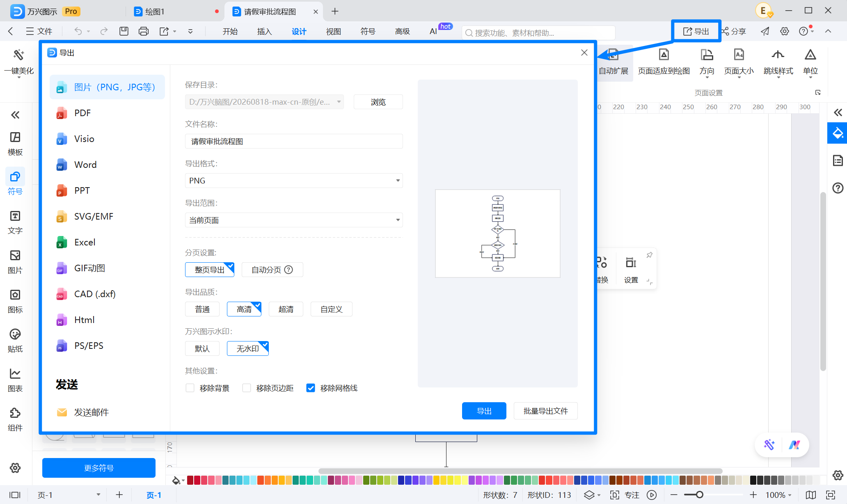Select 超清 export quality option
The height and width of the screenshot is (504, 847).
point(286,309)
